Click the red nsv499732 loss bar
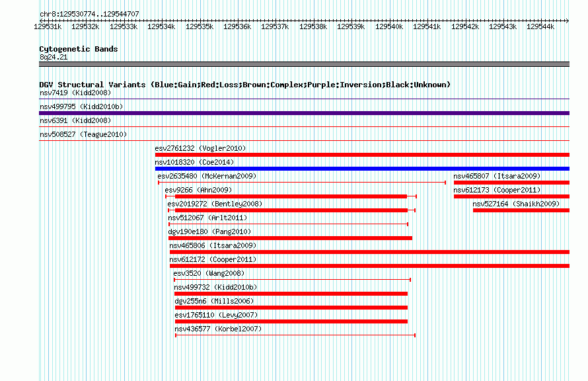This screenshot has height=381, width=588. click(291, 294)
